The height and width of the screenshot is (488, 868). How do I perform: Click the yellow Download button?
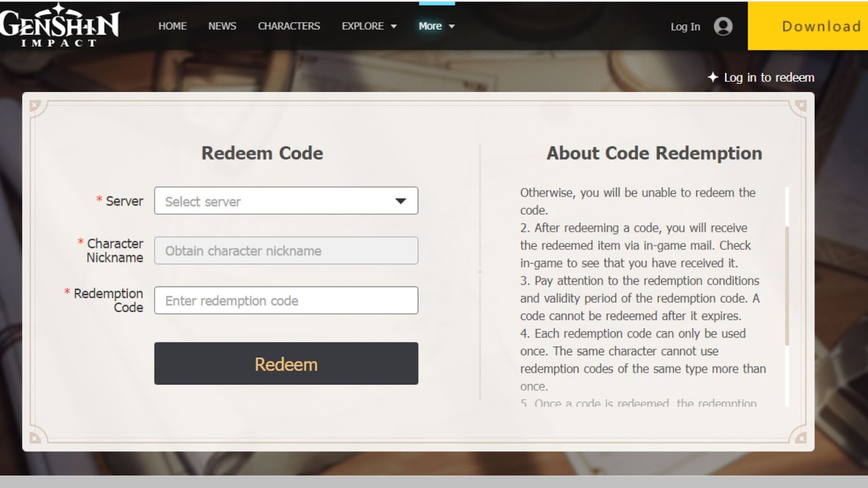pyautogui.click(x=808, y=26)
